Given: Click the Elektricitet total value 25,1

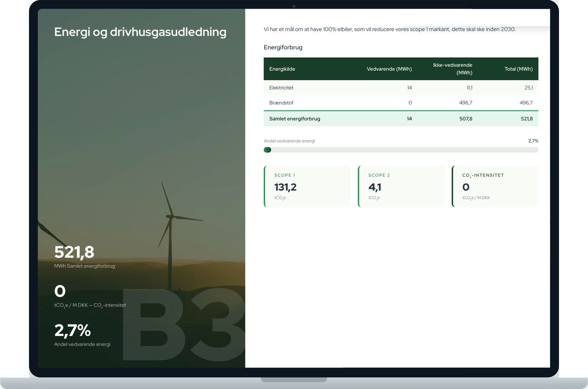Looking at the screenshot, I should click(x=528, y=88).
